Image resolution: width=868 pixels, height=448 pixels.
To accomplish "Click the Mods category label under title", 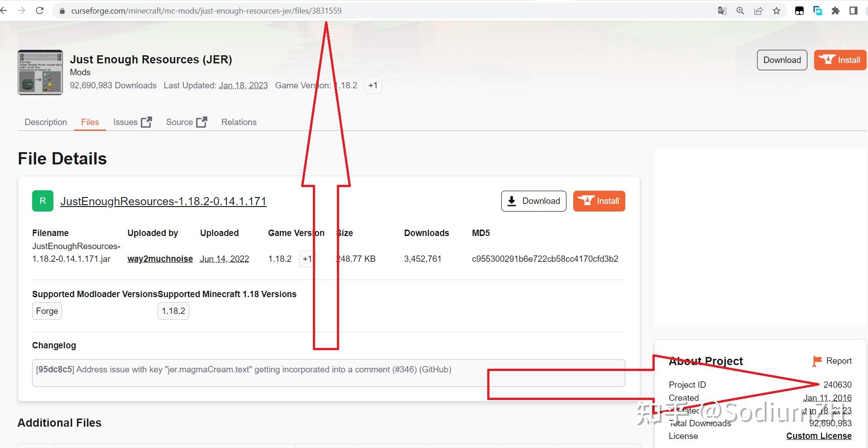I will [x=80, y=72].
